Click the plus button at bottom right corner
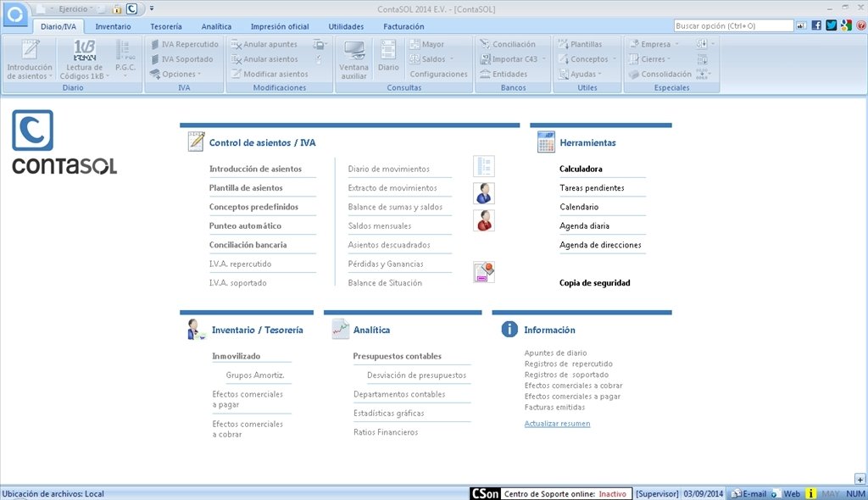868x500 pixels. pyautogui.click(x=860, y=479)
